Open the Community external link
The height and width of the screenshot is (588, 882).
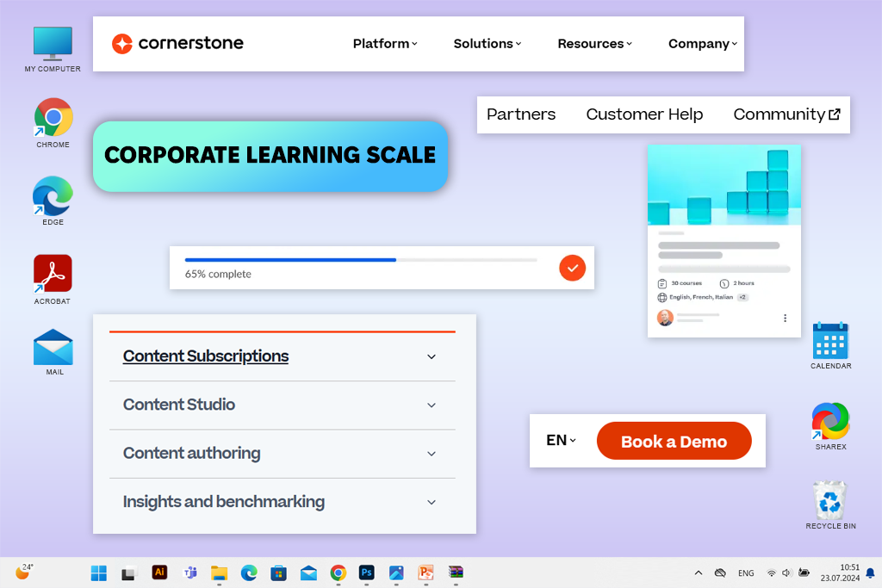pyautogui.click(x=786, y=115)
